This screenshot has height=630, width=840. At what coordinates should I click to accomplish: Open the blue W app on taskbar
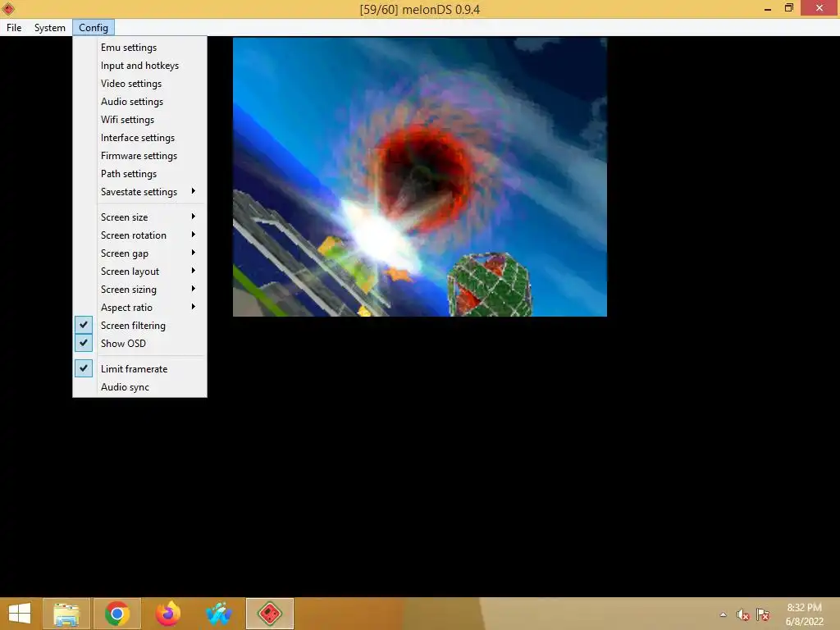click(218, 614)
